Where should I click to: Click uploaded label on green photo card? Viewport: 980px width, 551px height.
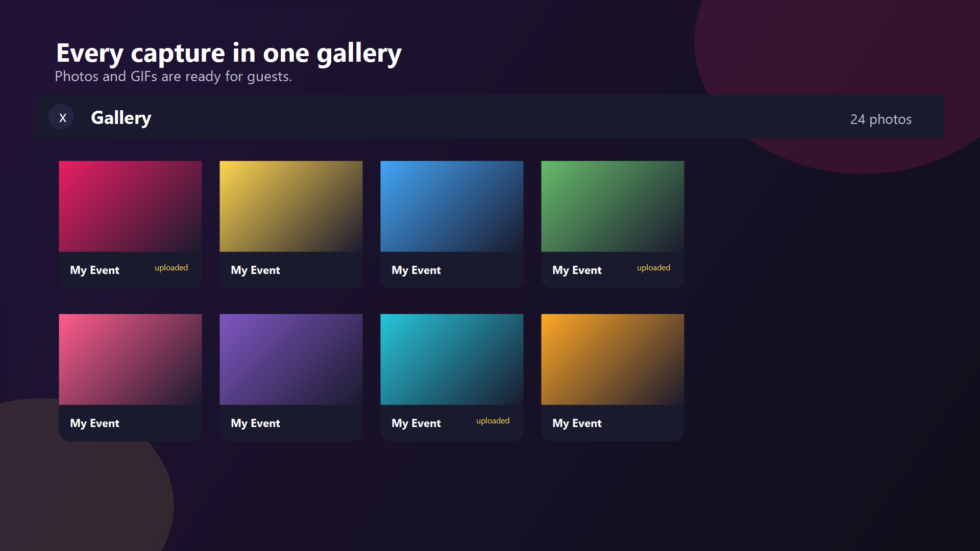[x=653, y=268]
